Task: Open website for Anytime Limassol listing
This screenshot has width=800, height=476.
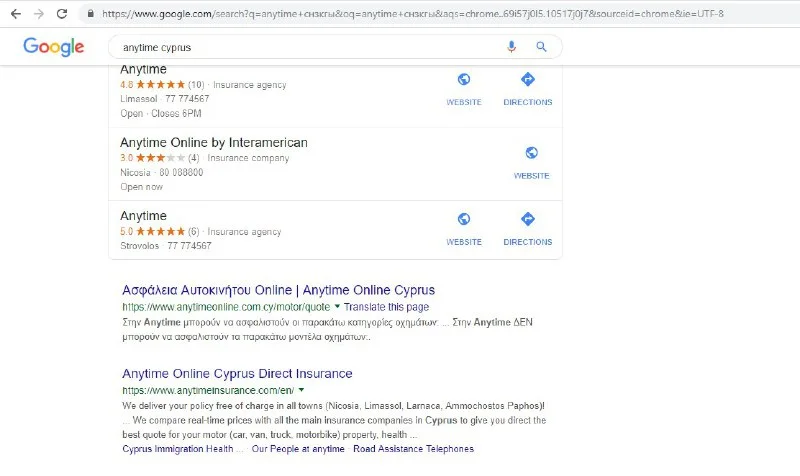Action: tap(463, 88)
